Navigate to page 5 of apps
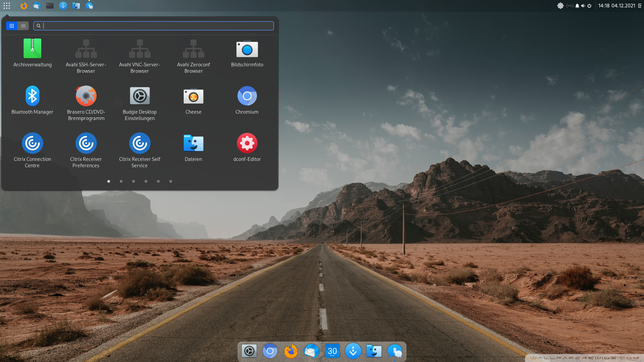This screenshot has width=644, height=362. click(x=158, y=181)
